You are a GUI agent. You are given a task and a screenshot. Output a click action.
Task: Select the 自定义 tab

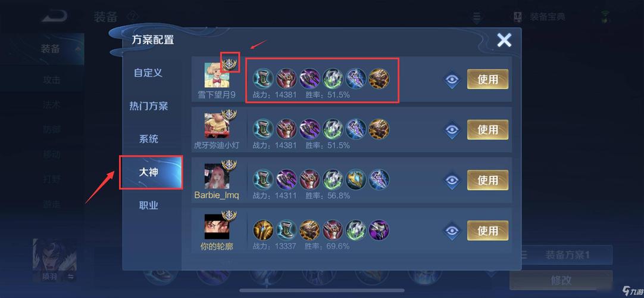click(x=148, y=73)
